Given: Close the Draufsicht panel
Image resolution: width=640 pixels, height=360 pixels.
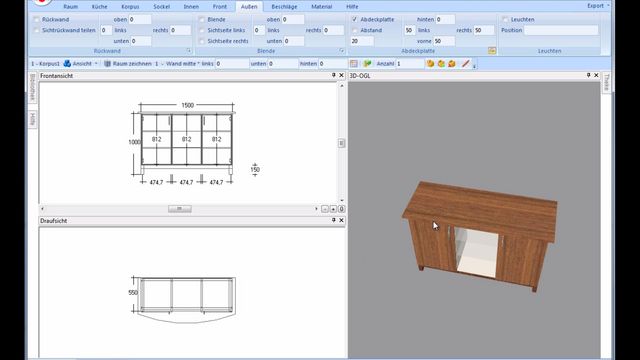Looking at the screenshot, I should pos(342,220).
